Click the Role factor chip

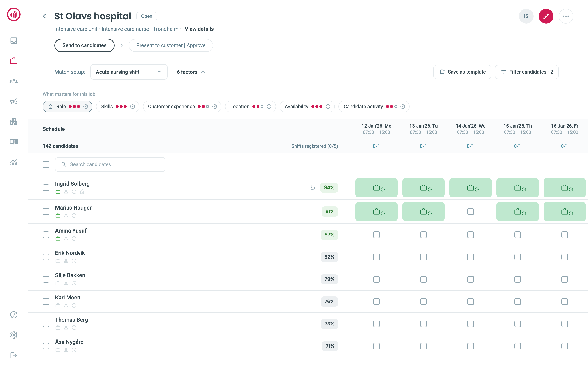[67, 107]
